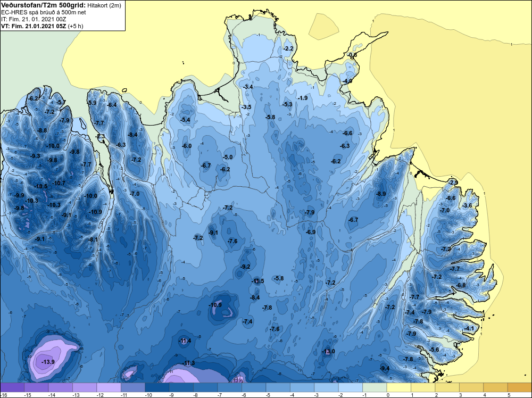Click the 'IT: Fim. 21. 01. 2021 00Z' line
Image resolution: width=532 pixels, height=398 pixels.
(33, 19)
